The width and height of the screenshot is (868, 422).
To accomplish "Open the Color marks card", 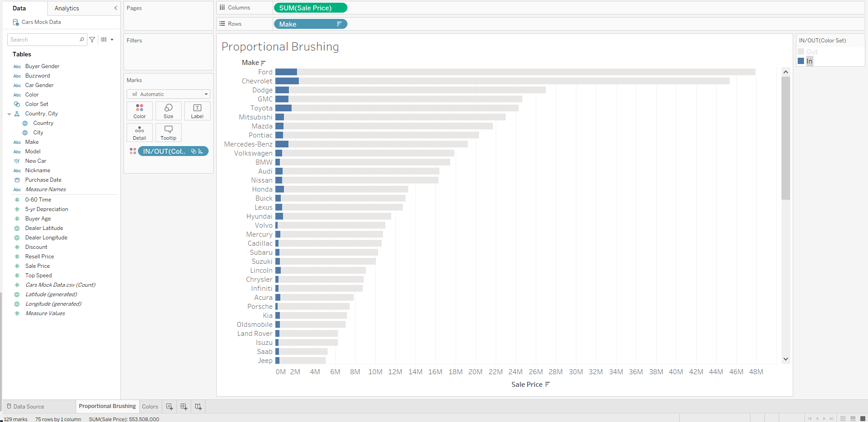I will pyautogui.click(x=139, y=111).
